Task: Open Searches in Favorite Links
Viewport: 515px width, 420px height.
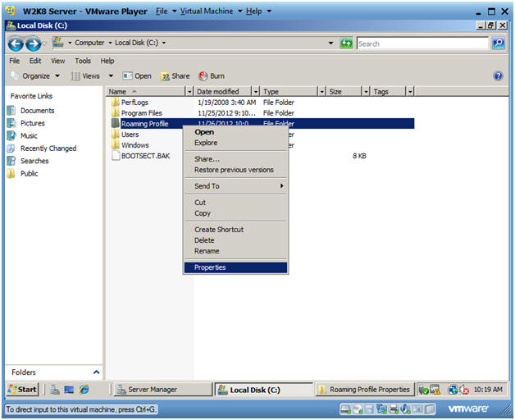Action: coord(34,161)
